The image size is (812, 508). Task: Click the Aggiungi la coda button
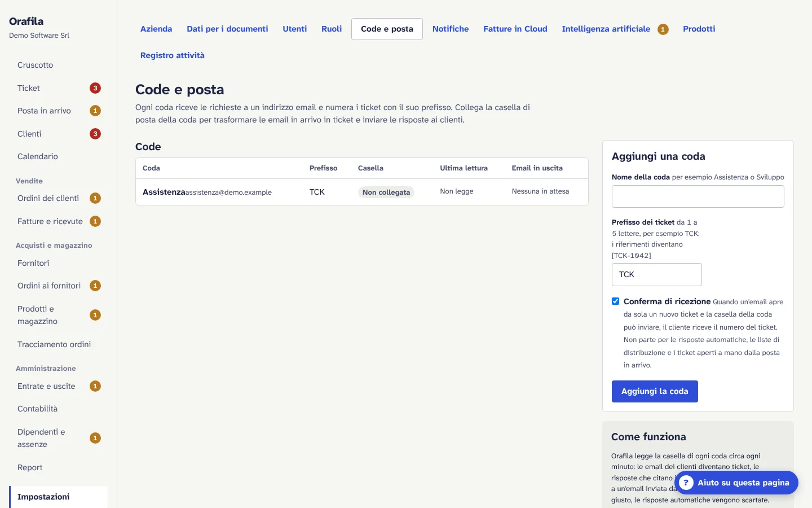(x=655, y=391)
